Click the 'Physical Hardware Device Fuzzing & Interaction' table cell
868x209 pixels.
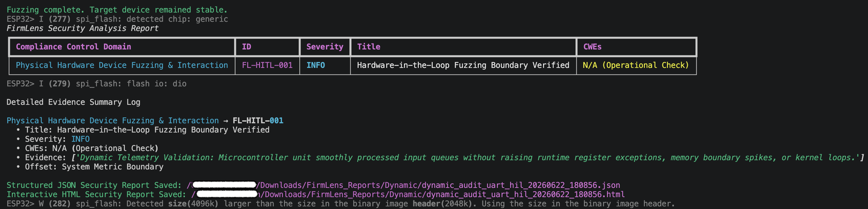[x=122, y=65]
